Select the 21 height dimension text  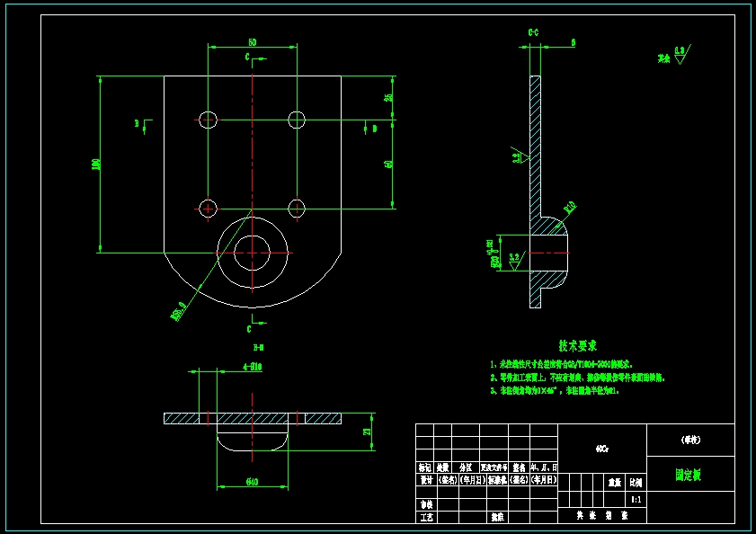tap(368, 432)
